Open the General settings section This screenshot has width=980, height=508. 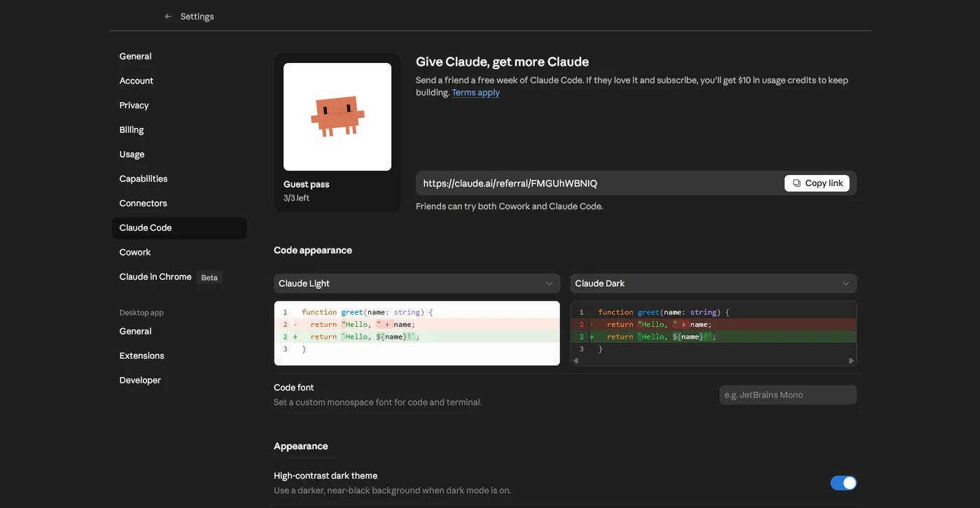[179, 56]
